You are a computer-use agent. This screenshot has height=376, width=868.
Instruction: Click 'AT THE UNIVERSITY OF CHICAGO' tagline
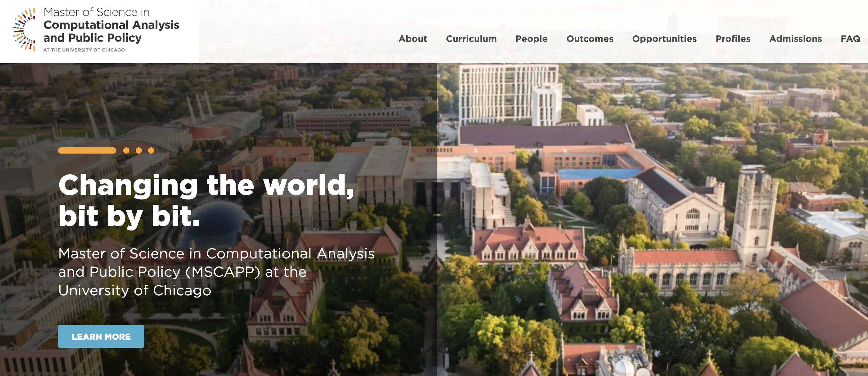(84, 50)
